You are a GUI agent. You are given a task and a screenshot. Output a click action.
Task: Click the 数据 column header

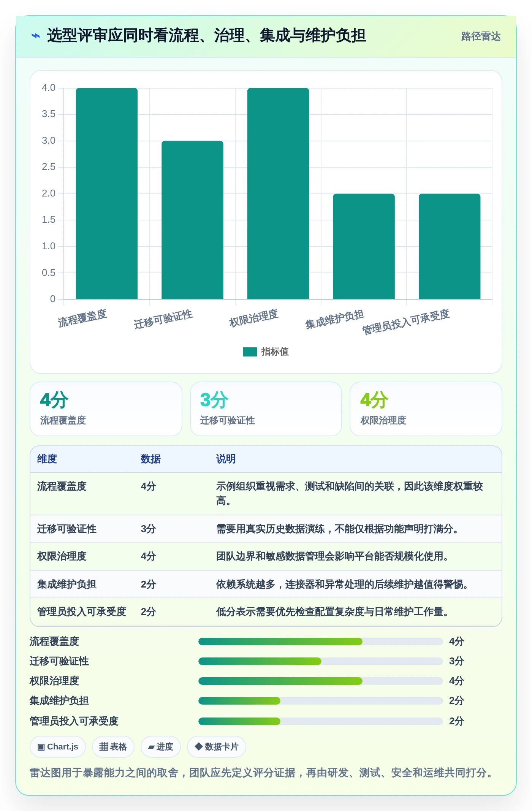pos(151,459)
